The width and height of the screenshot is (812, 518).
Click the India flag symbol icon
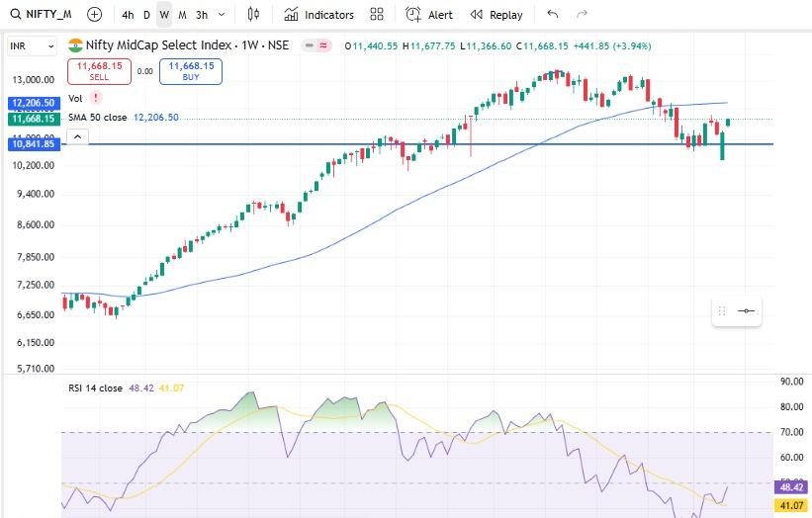(x=75, y=45)
